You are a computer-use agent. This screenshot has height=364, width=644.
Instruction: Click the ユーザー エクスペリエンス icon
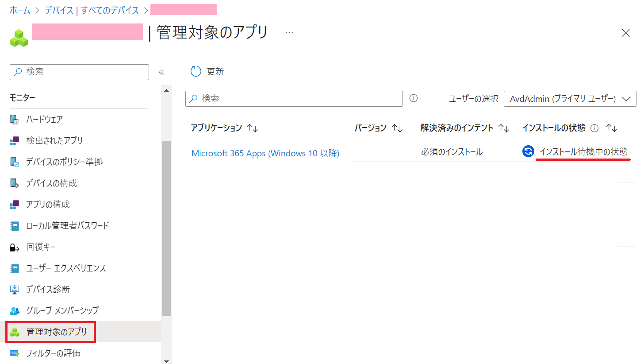[15, 268]
